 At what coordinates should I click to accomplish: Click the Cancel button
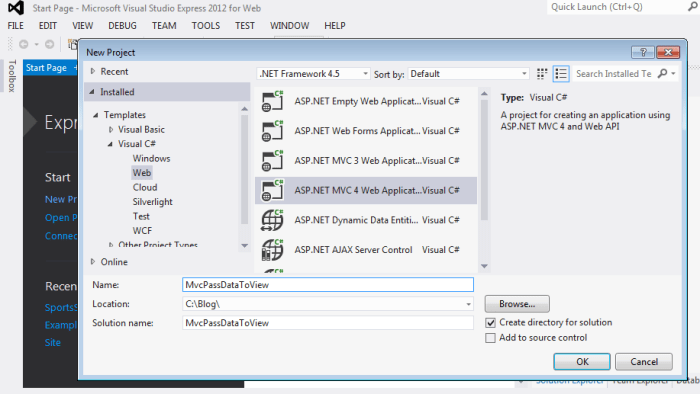(x=644, y=361)
